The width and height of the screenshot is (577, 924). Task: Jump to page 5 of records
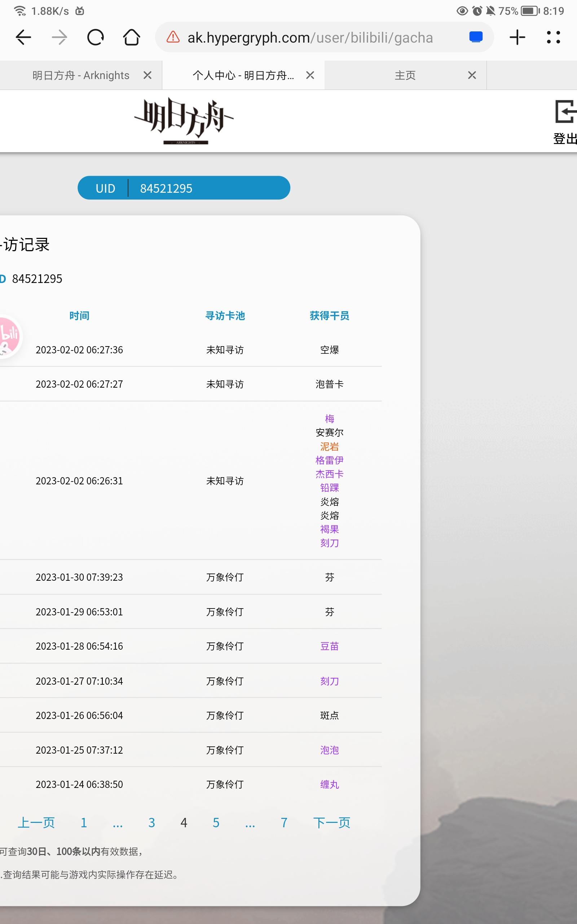point(216,823)
